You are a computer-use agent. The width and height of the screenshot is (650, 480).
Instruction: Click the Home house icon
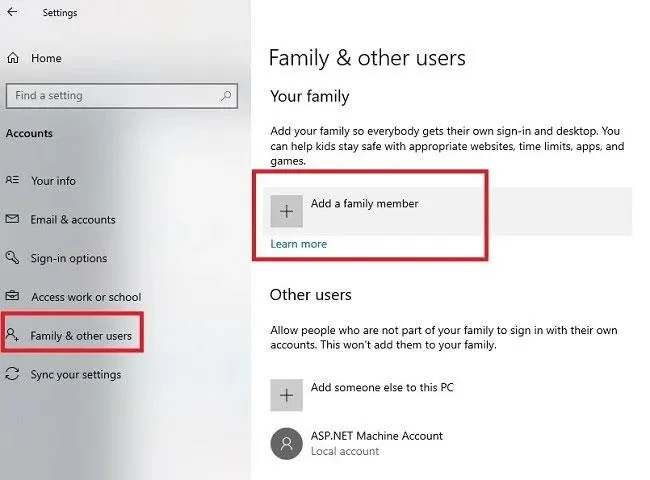tap(13, 58)
